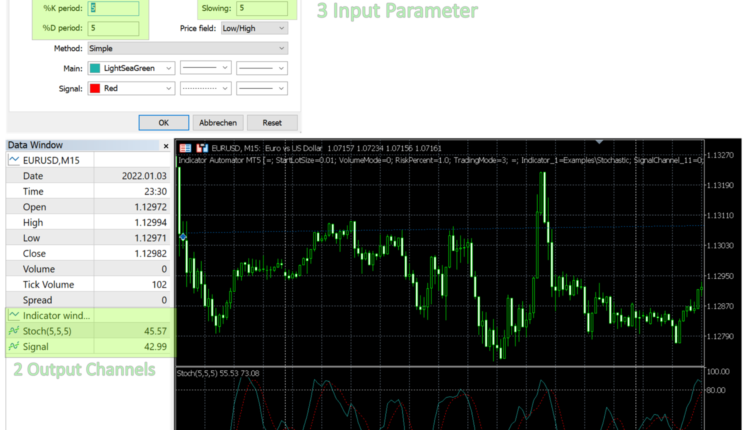
Task: Click into the Slowing value field
Action: (x=263, y=8)
